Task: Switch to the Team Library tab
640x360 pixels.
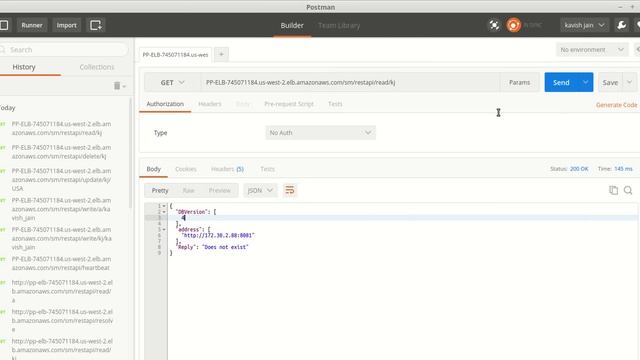Action: pyautogui.click(x=339, y=25)
